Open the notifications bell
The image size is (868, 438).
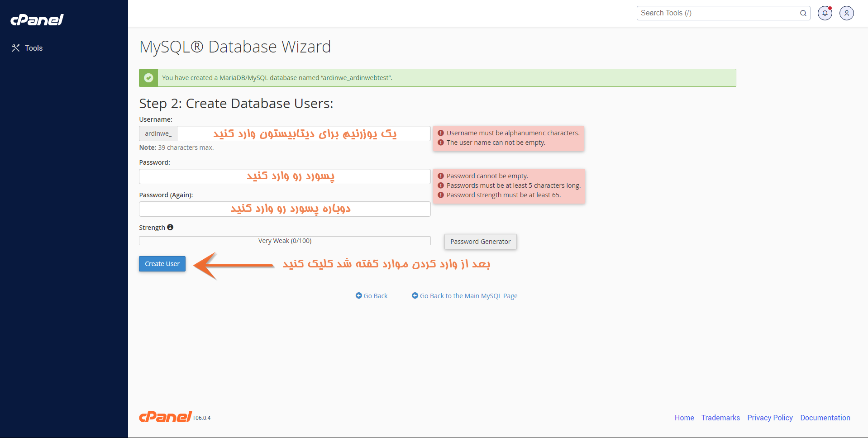(x=825, y=13)
